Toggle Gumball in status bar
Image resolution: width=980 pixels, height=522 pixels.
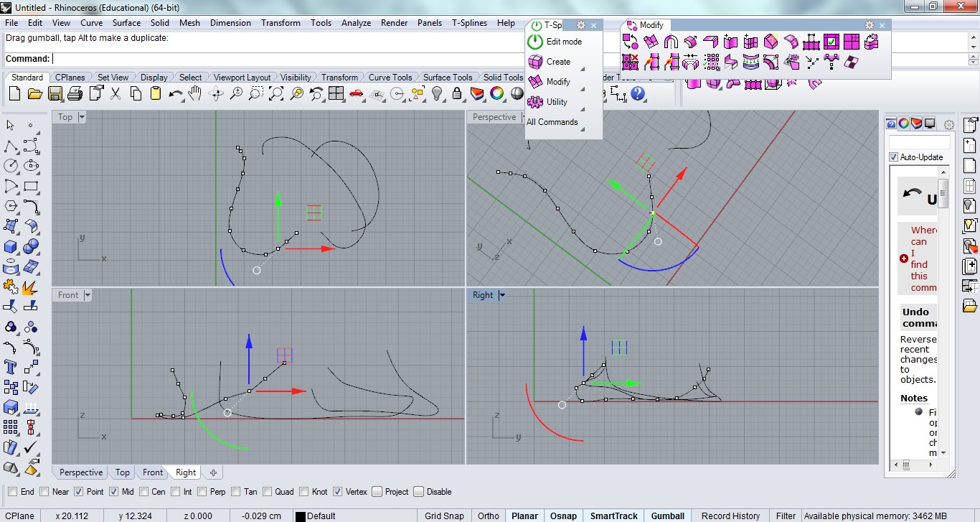(668, 516)
